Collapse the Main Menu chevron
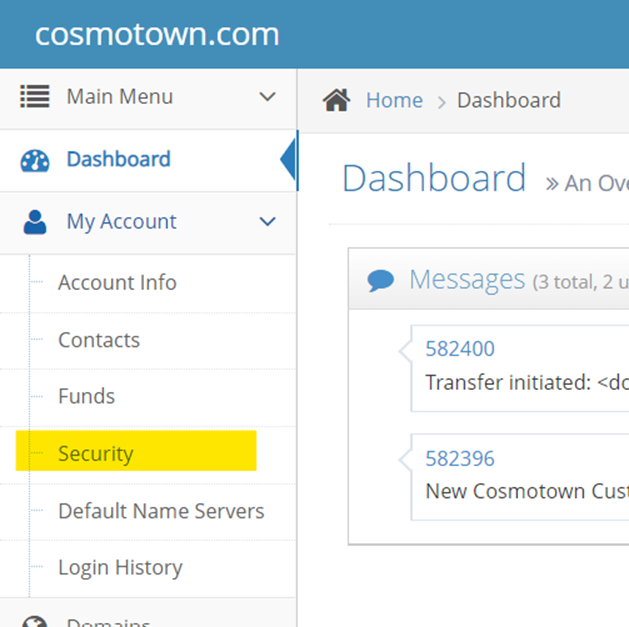 pos(267,97)
